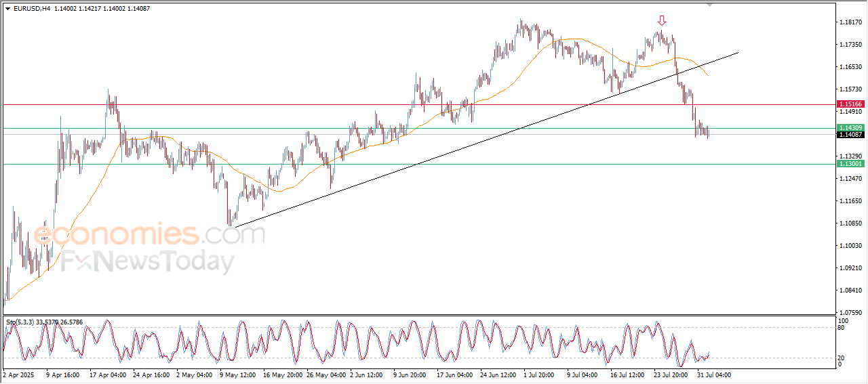Click the 1.08410 price axis label
This screenshot has height=384, width=868.
click(850, 291)
